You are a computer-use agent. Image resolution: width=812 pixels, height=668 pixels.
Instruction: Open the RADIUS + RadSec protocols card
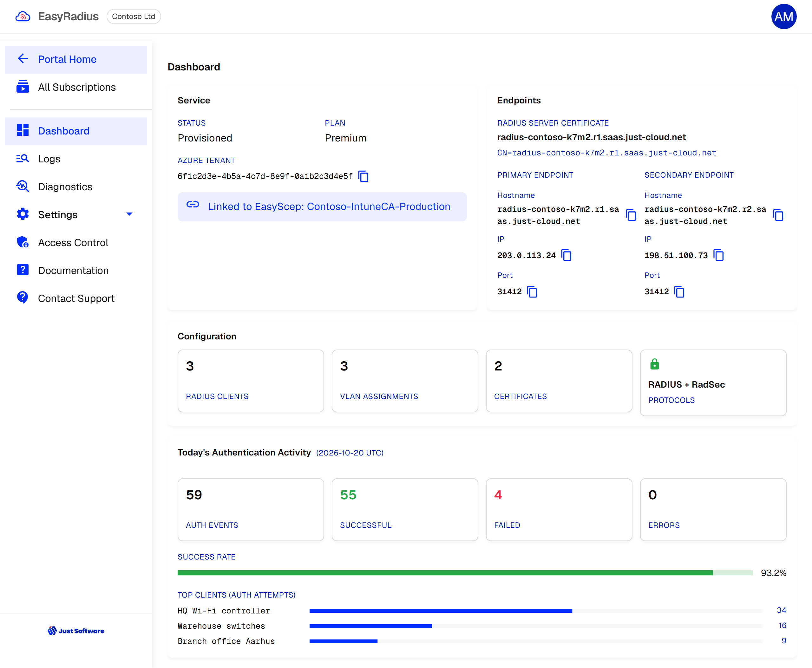coord(713,383)
